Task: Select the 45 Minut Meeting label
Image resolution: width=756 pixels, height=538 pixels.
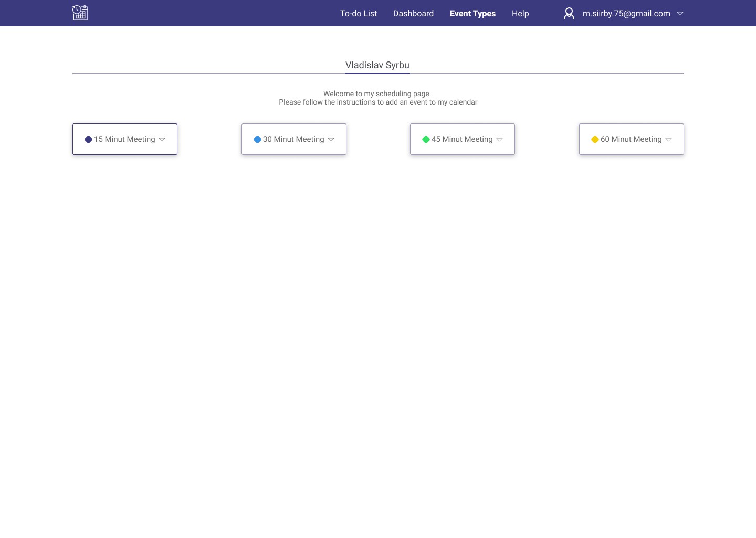Action: pyautogui.click(x=462, y=139)
